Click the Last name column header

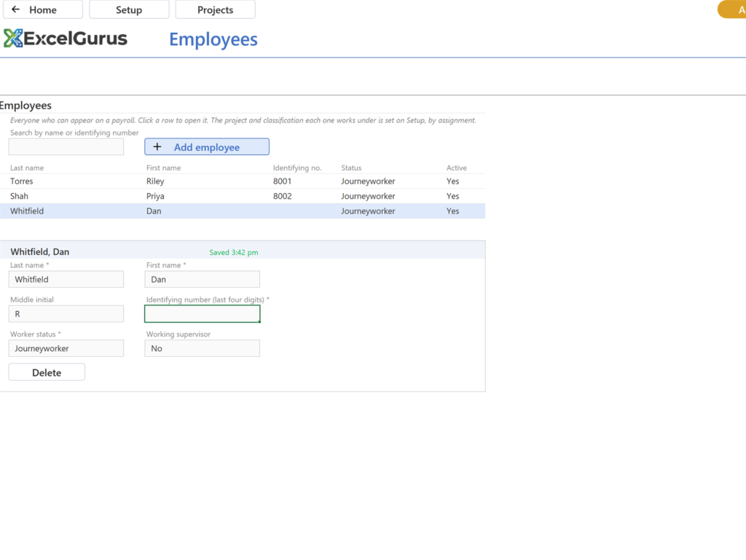click(x=27, y=167)
